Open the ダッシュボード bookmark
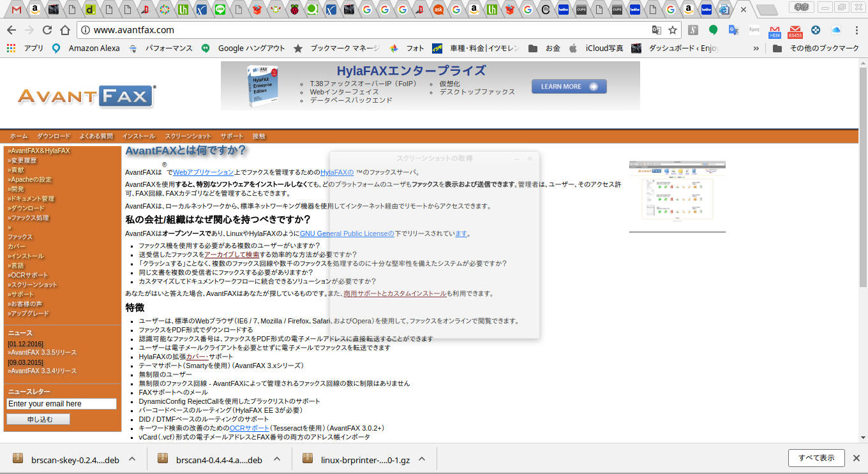868x474 pixels. [675, 48]
